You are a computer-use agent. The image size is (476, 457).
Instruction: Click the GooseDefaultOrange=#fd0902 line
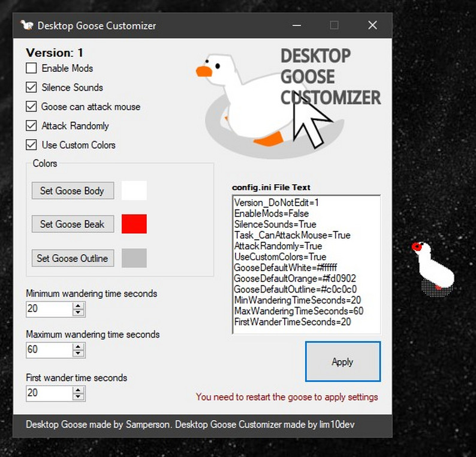pos(295,278)
